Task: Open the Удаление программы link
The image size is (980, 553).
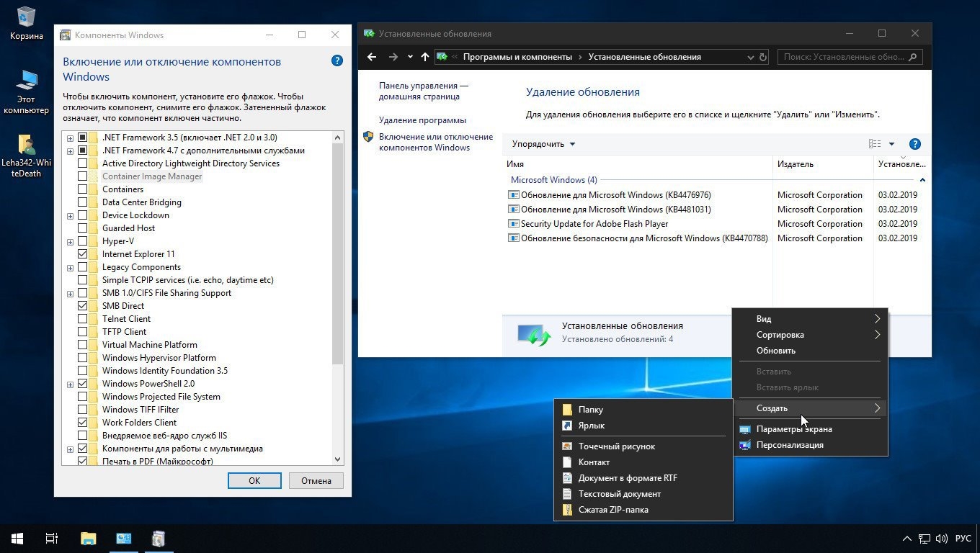Action: pyautogui.click(x=422, y=120)
